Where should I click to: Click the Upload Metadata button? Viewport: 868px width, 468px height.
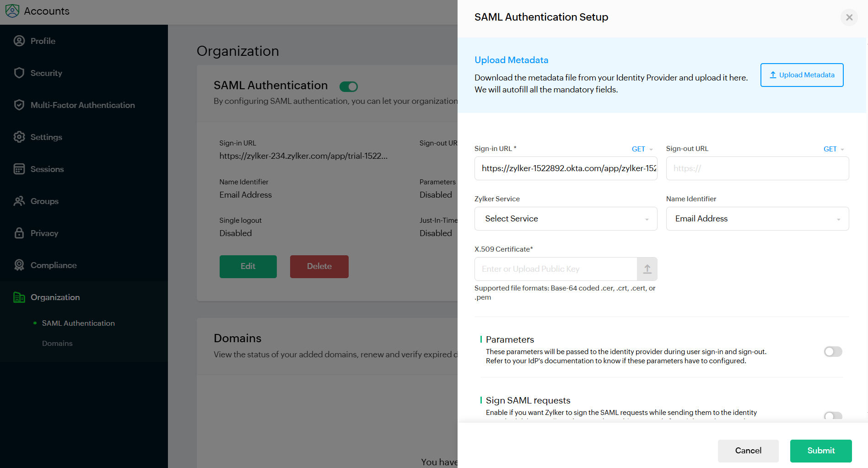pos(802,75)
